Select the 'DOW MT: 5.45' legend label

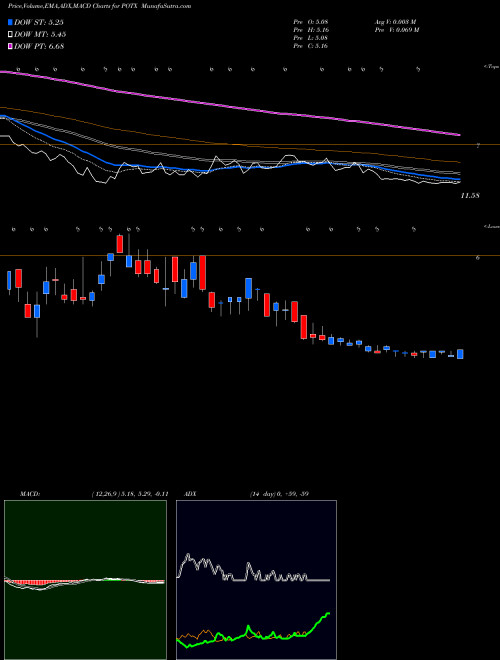tap(40, 34)
